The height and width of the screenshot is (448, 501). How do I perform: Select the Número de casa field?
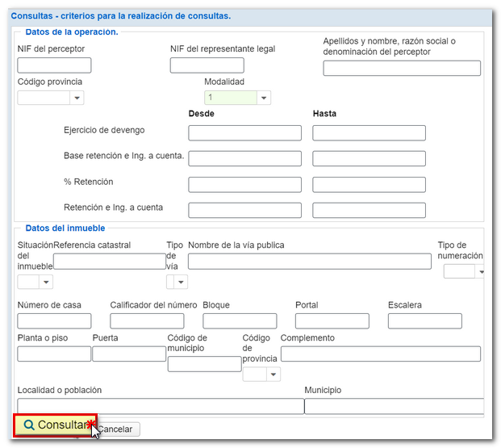point(54,321)
